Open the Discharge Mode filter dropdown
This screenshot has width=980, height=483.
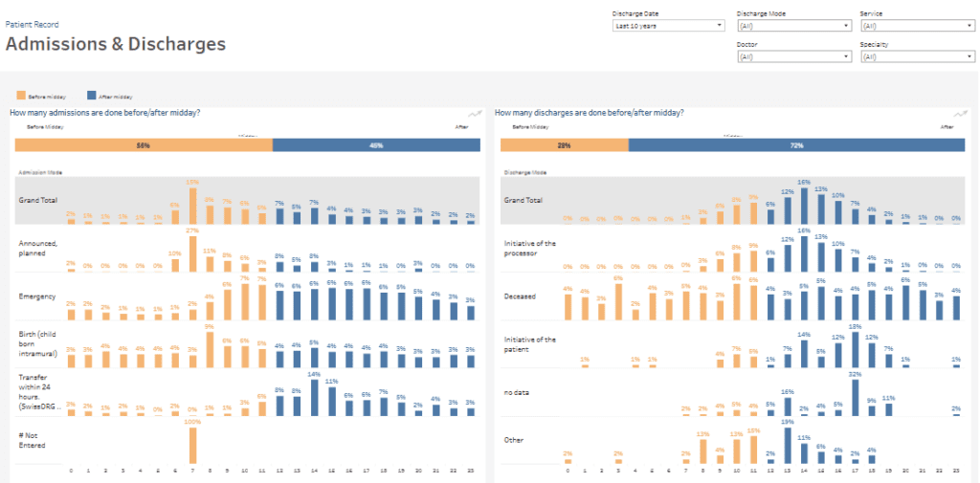[794, 26]
